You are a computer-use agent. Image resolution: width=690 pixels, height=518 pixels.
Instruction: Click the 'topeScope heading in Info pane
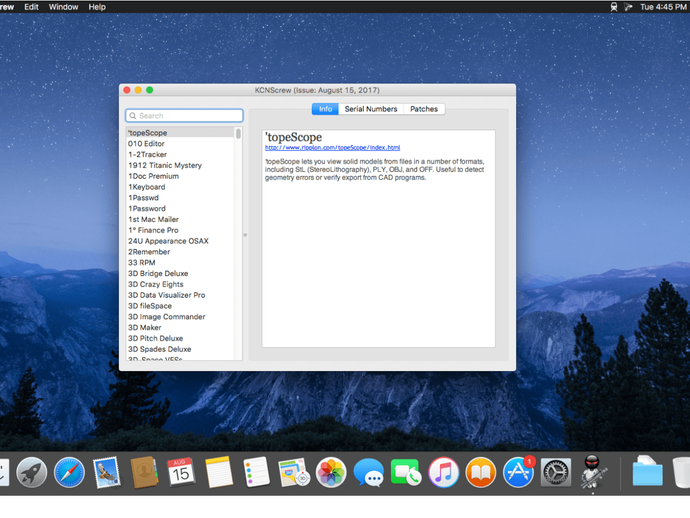[x=294, y=137]
